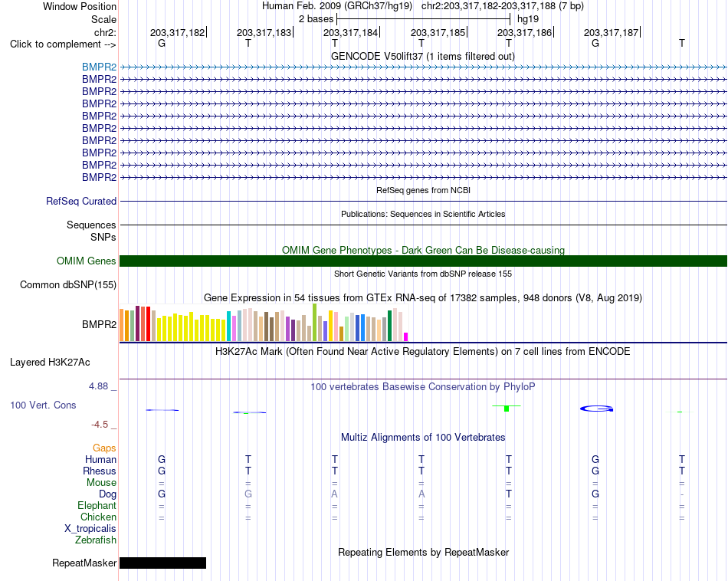Click the 'Scale' label
Viewport: 728px width, 581px height.
point(103,19)
